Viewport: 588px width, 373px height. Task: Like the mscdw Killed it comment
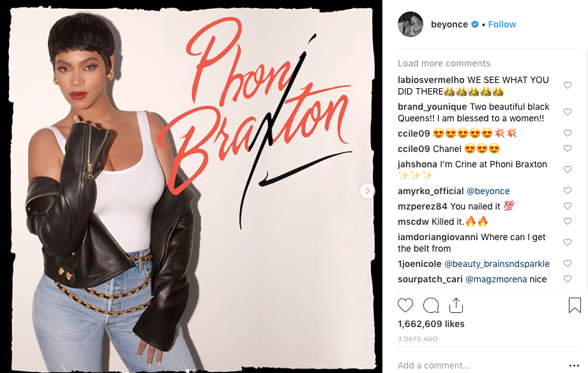tap(568, 221)
